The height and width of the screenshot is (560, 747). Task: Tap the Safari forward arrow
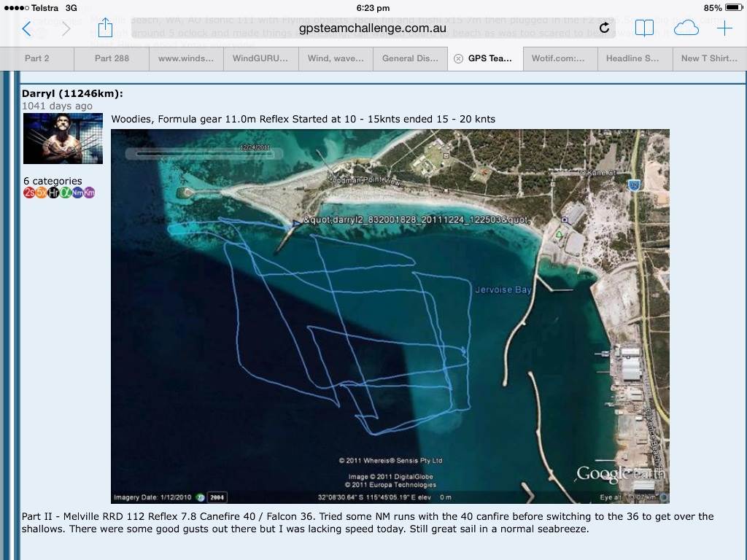pos(66,28)
